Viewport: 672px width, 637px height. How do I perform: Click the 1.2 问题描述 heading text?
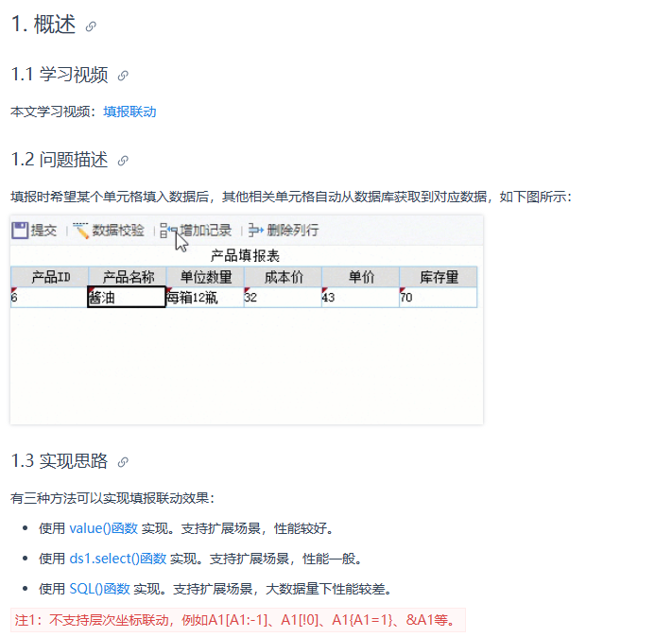coord(60,160)
